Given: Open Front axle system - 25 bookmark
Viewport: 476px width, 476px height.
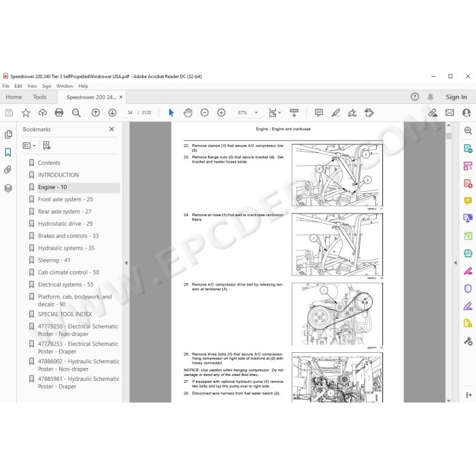Looking at the screenshot, I should click(65, 199).
